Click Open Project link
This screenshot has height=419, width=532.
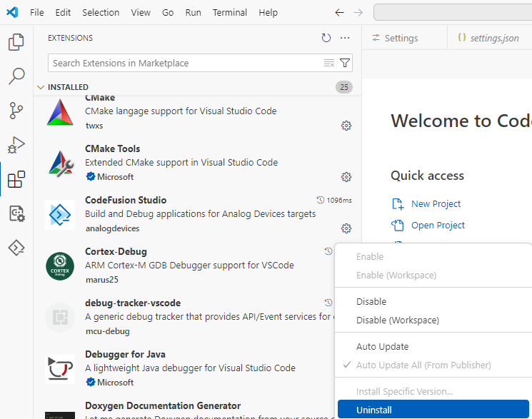tap(438, 226)
